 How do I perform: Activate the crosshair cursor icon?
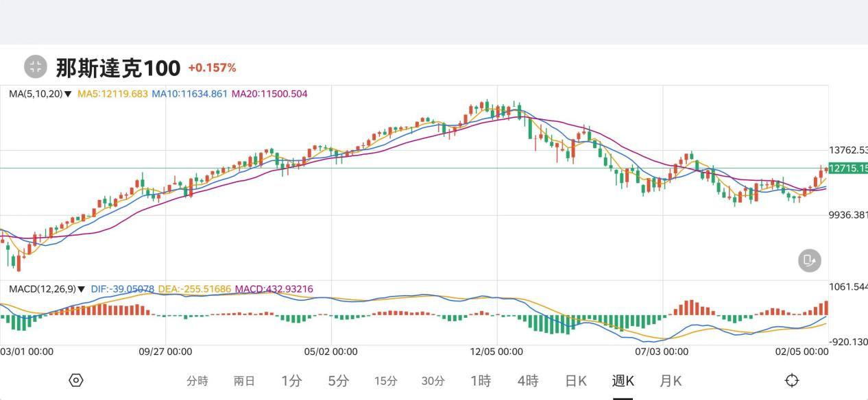click(x=792, y=380)
